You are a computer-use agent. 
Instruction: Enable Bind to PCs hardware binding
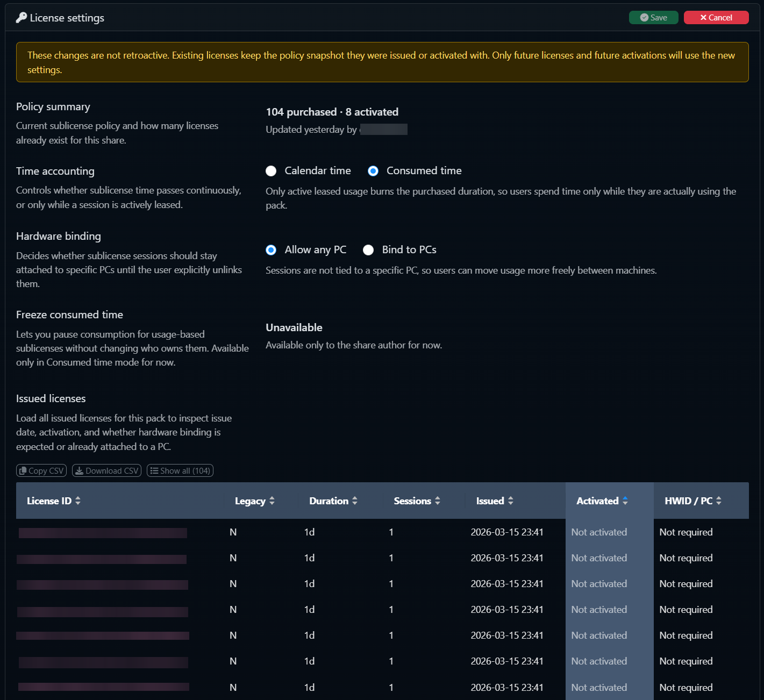[368, 249]
